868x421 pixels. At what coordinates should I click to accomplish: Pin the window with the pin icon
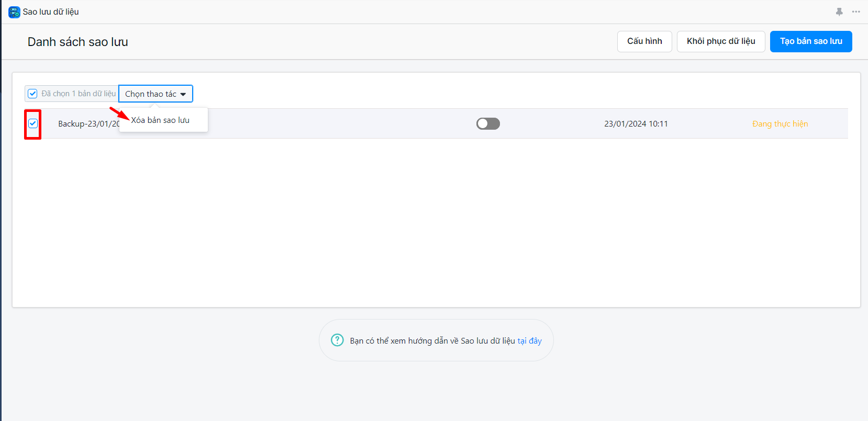point(839,12)
